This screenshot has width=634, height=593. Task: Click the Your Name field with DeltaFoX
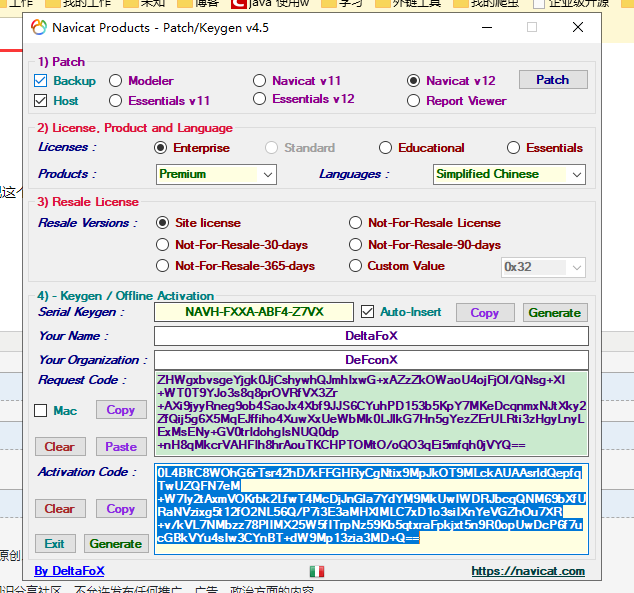[371, 336]
